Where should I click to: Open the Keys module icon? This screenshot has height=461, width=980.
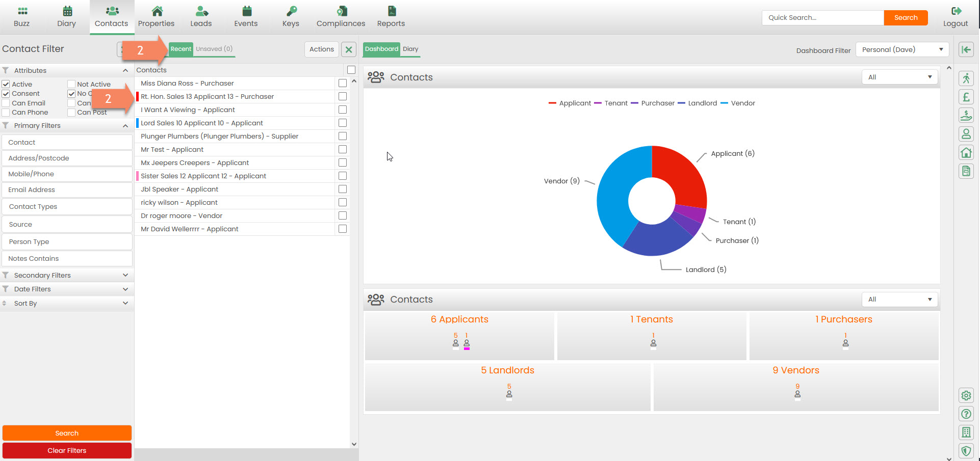[x=291, y=11]
